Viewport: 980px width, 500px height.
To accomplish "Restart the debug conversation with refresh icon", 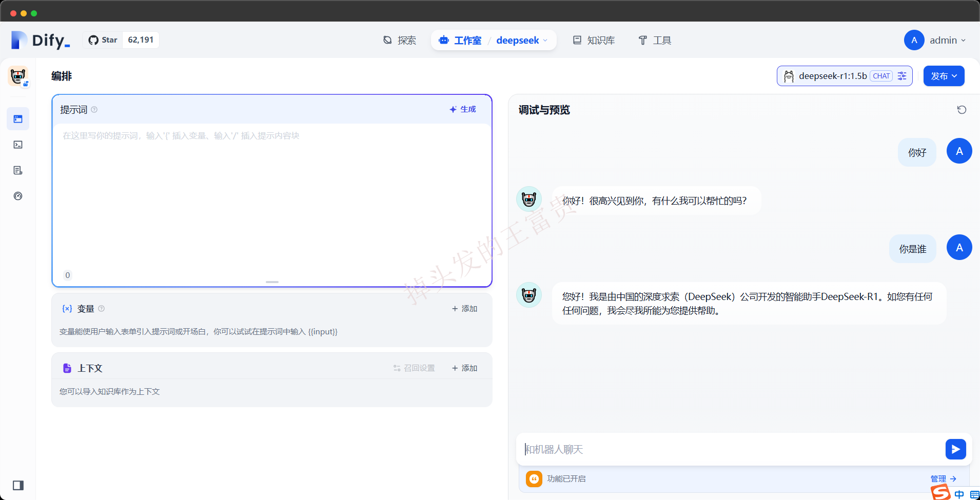I will [x=962, y=110].
